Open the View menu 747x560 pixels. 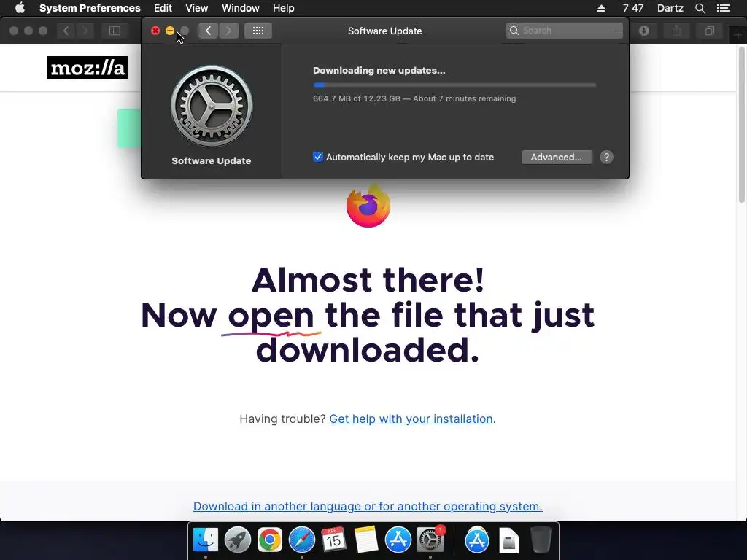click(x=197, y=8)
